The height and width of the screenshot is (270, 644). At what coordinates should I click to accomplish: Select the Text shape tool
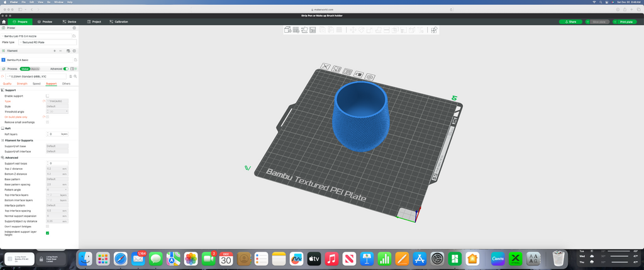(421, 30)
